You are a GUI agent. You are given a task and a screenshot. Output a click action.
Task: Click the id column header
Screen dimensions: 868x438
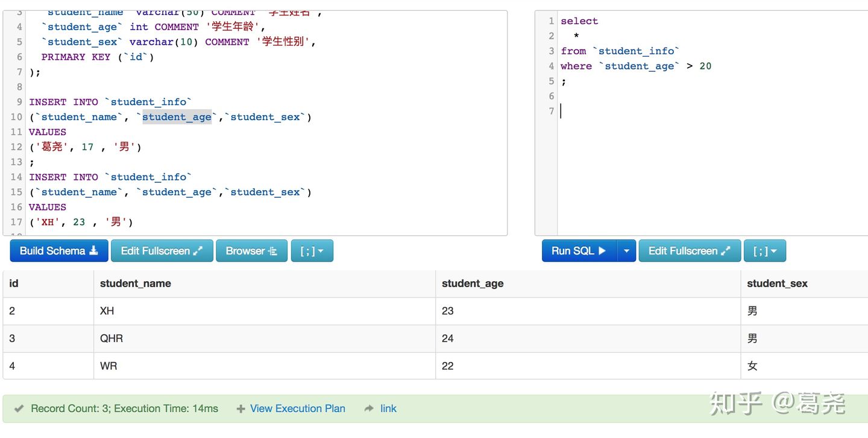tap(14, 284)
